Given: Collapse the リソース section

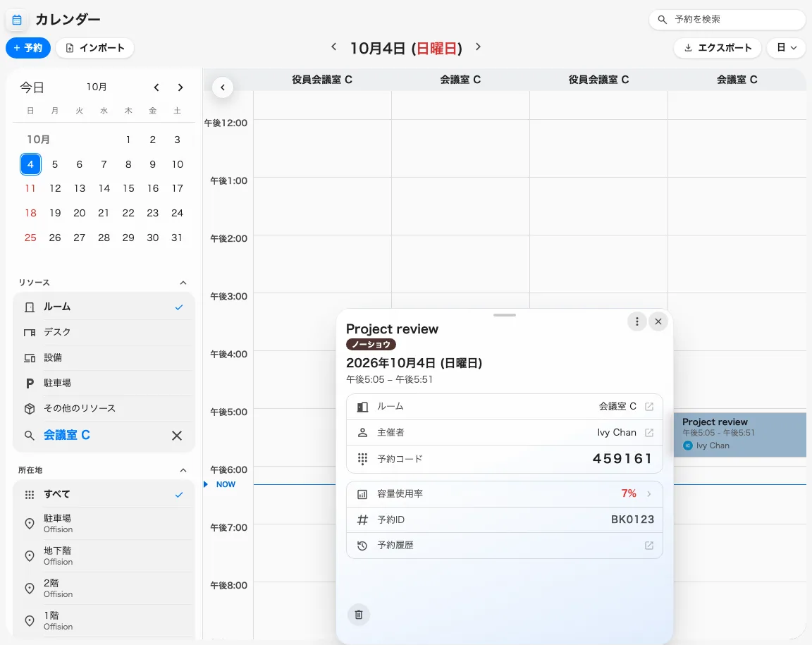Looking at the screenshot, I should 183,283.
